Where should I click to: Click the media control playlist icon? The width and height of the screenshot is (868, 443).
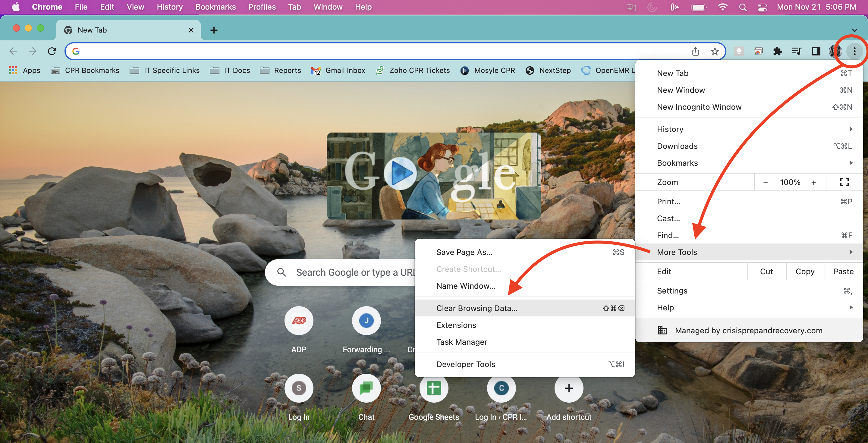pos(797,51)
